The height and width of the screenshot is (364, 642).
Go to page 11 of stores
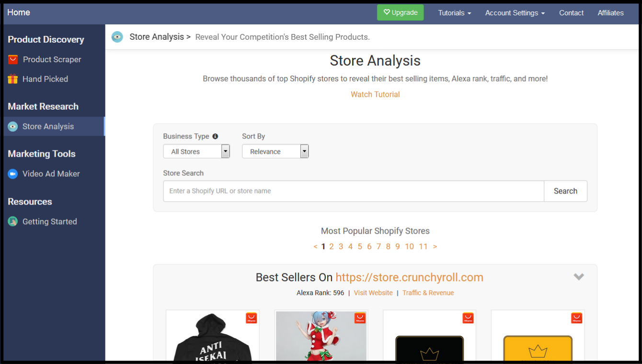tap(423, 247)
